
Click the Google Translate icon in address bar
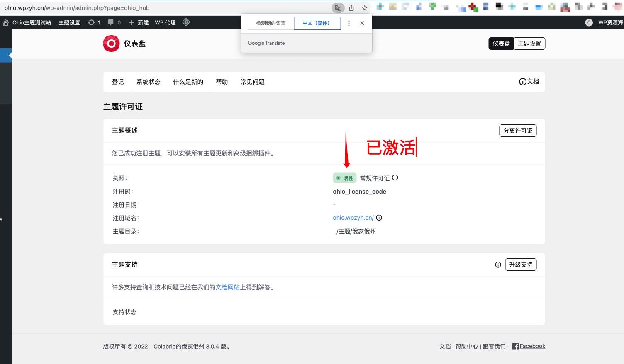pos(338,8)
